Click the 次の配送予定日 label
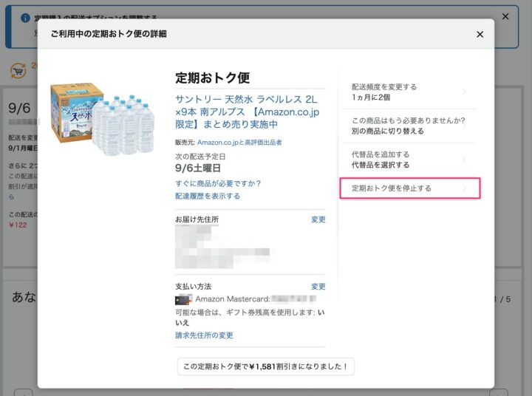Screen dimensions: 532x396 (200, 157)
